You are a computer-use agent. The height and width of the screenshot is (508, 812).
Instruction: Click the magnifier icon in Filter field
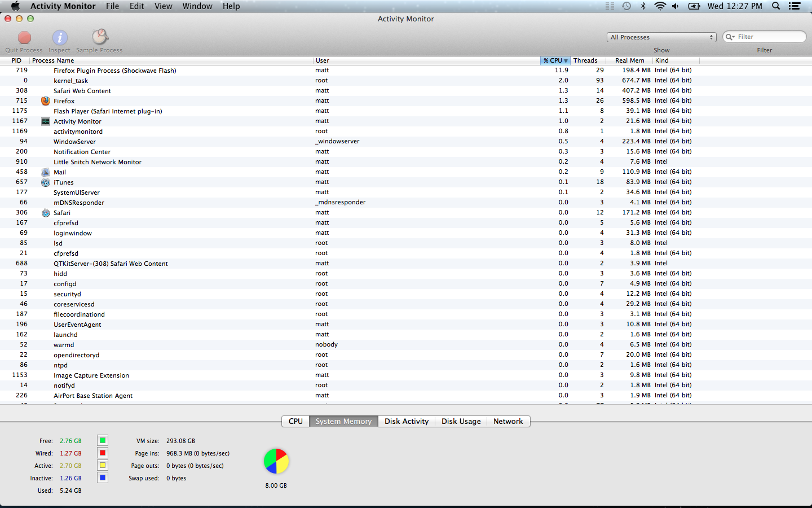[x=730, y=37]
